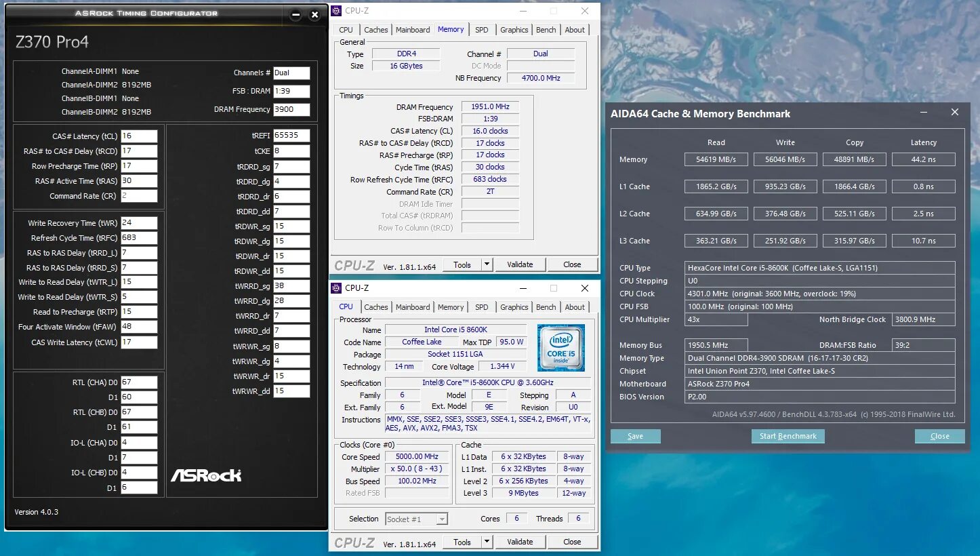Image resolution: width=980 pixels, height=556 pixels.
Task: Minimize the ASRock Timing Configurator window
Action: [295, 14]
